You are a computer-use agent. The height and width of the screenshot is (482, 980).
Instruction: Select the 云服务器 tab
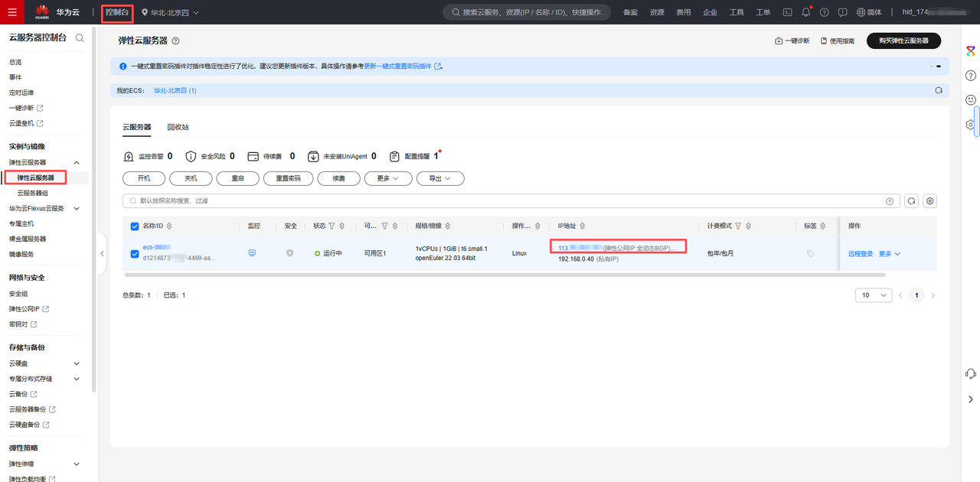click(137, 127)
